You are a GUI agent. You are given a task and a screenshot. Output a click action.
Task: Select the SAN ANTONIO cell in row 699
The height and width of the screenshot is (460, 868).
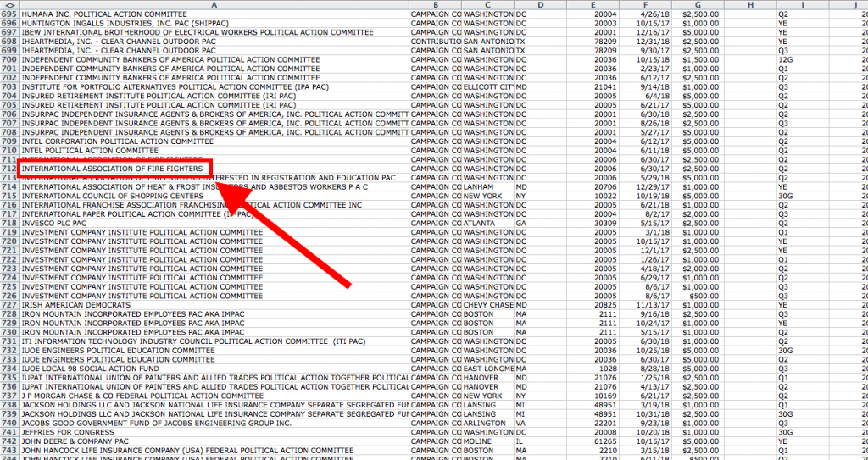tap(487, 51)
